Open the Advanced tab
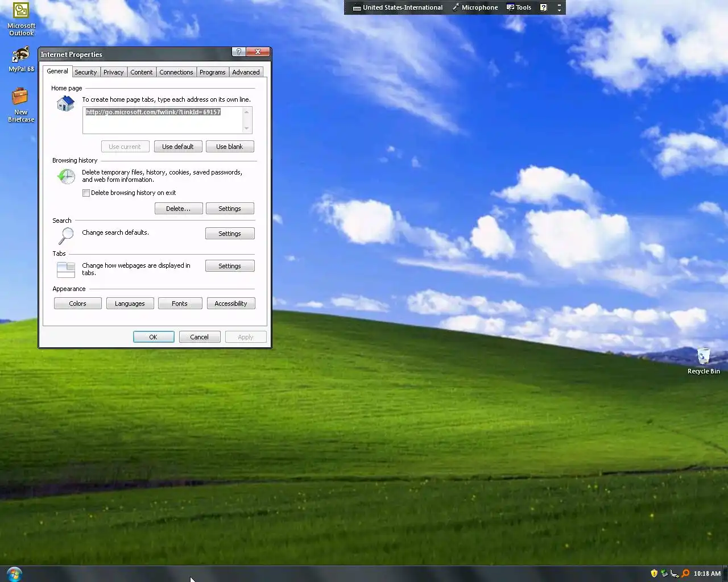The image size is (728, 582). (x=246, y=72)
